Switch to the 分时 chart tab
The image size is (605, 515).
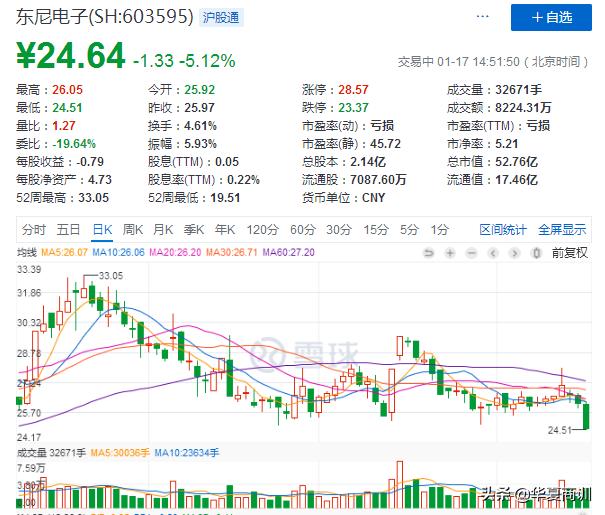[x=34, y=230]
